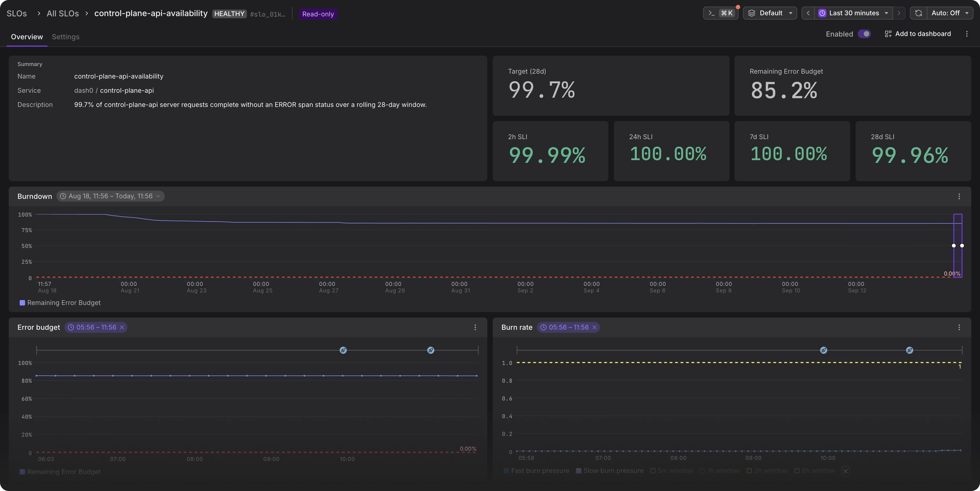Image resolution: width=980 pixels, height=491 pixels.
Task: Navigate to All SLOs breadcrumb
Action: tap(63, 14)
